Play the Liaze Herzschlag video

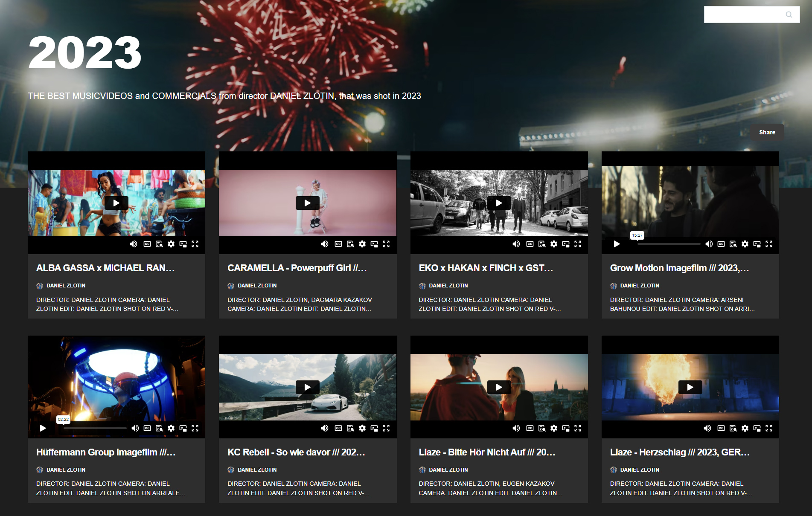pos(690,387)
